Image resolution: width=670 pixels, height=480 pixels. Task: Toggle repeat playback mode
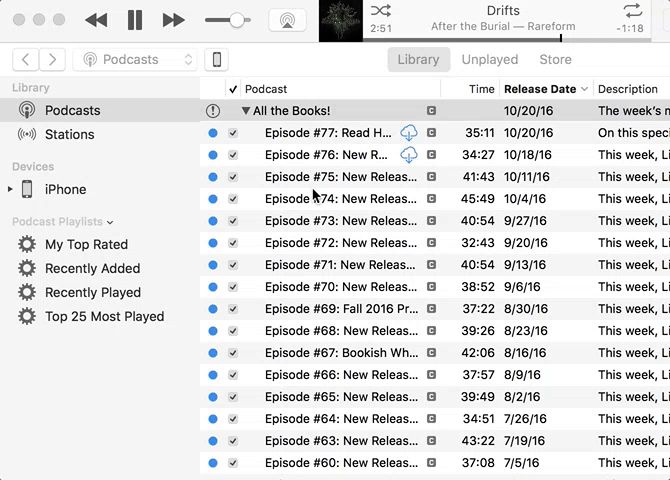coord(632,10)
